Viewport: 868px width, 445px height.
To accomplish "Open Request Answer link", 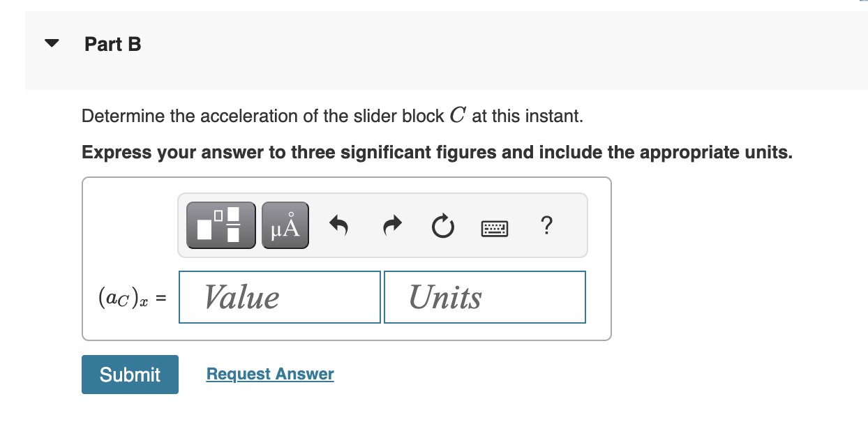I will click(269, 374).
